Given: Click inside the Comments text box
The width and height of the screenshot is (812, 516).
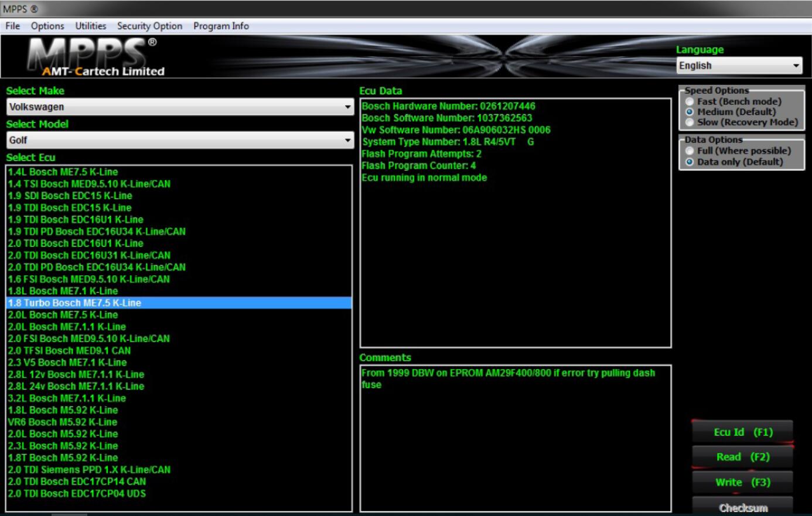Looking at the screenshot, I should pyautogui.click(x=516, y=438).
